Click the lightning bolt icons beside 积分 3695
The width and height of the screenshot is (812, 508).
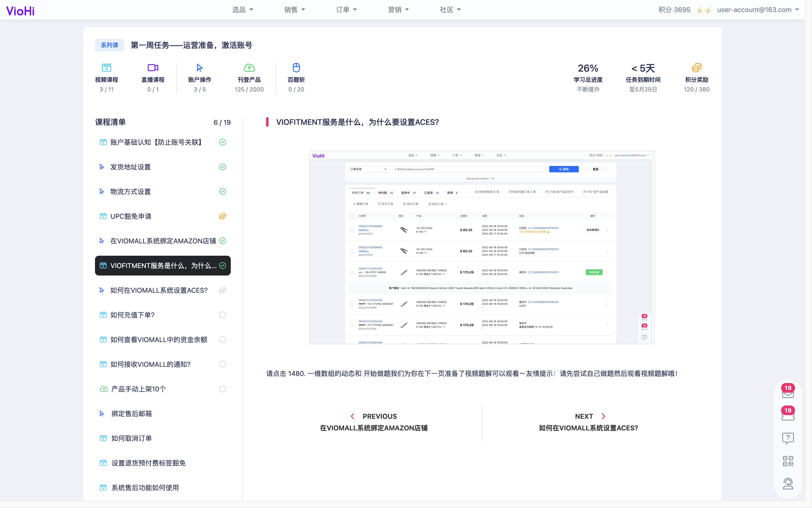tap(704, 10)
